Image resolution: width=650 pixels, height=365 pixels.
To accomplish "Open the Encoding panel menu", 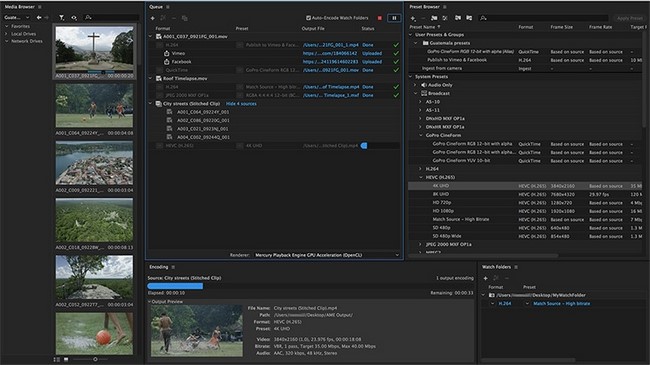I will pyautogui.click(x=173, y=267).
